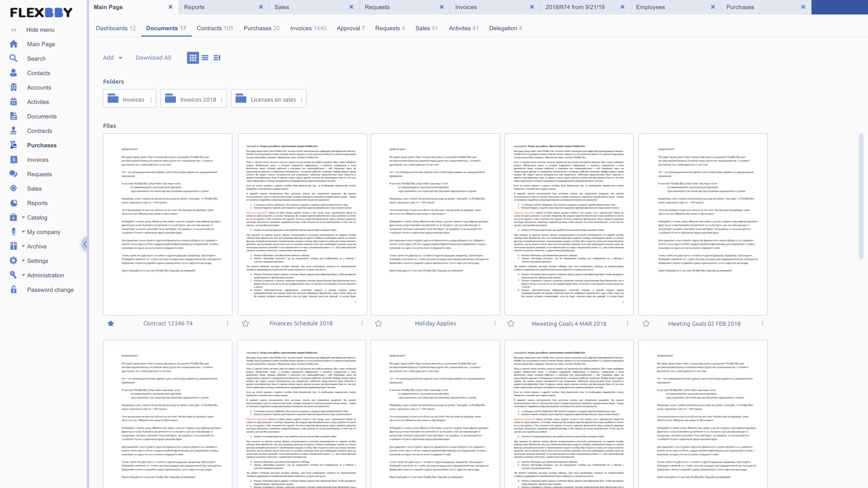The image size is (868, 488).
Task: Switch to grid view layout
Action: pyautogui.click(x=193, y=58)
